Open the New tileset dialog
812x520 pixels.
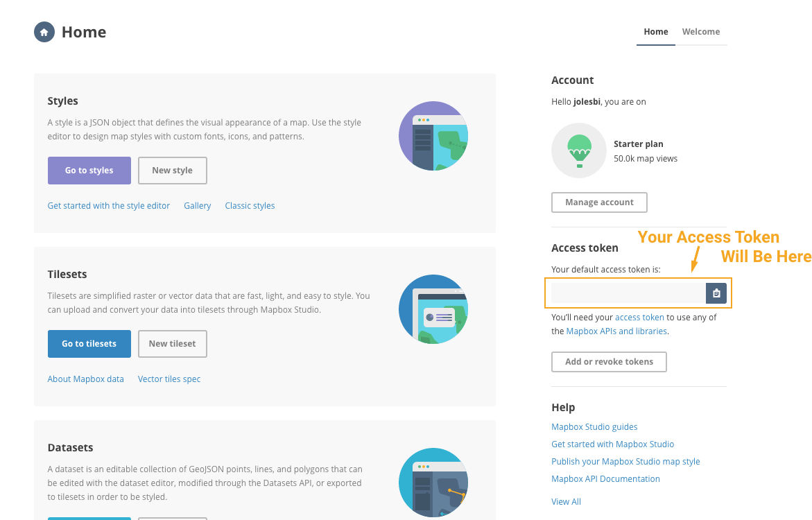pos(172,343)
